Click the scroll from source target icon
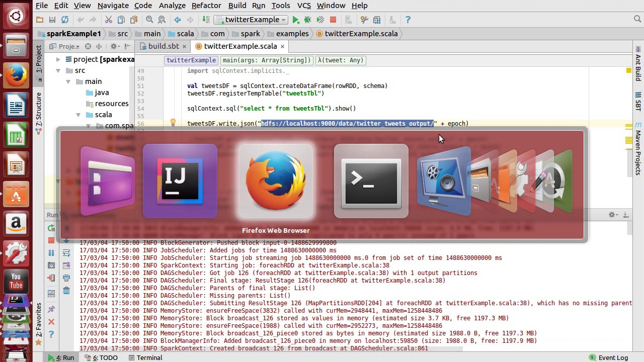 [x=88, y=46]
